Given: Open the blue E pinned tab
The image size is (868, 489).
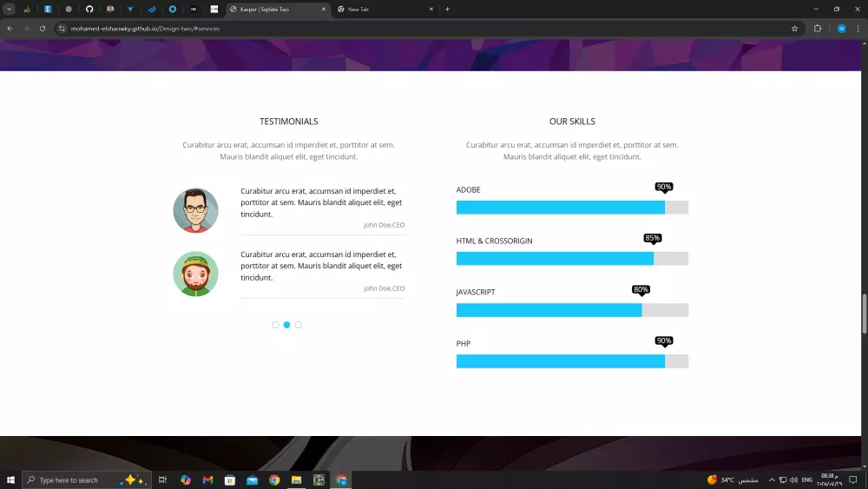Looking at the screenshot, I should (x=48, y=9).
